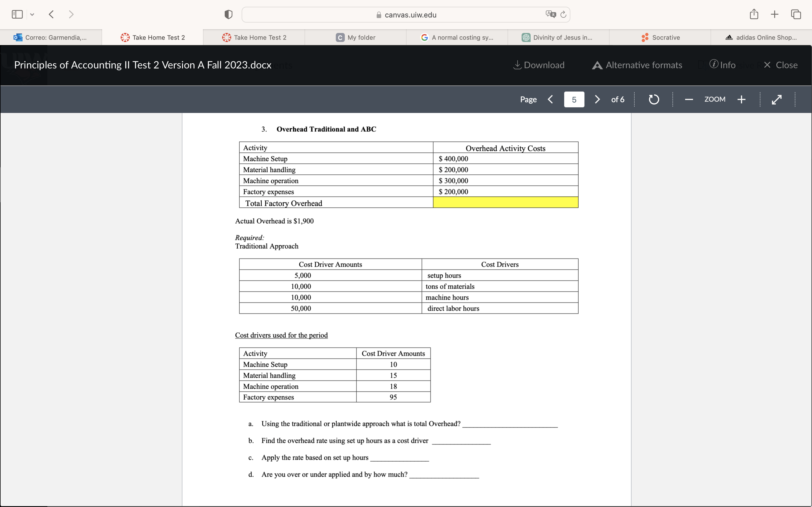The width and height of the screenshot is (812, 507).
Task: Switch to the Socrative tab
Action: point(660,37)
